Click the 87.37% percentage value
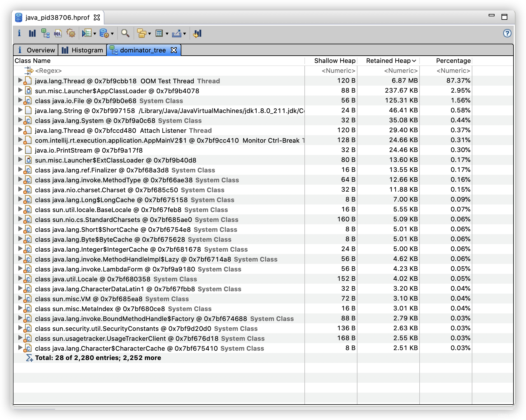 pyautogui.click(x=458, y=81)
